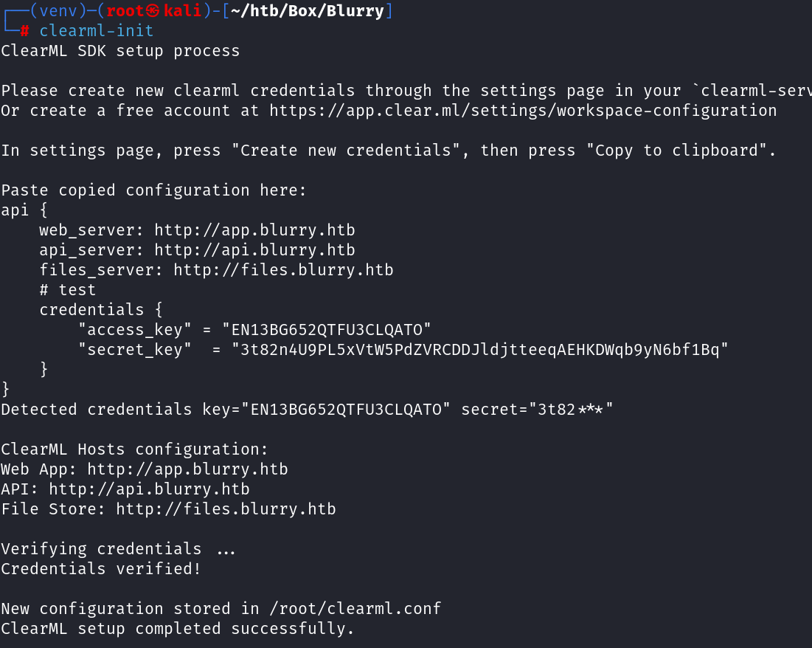Open the api_server api.blurry.htb URL
812x648 pixels.
254,250
